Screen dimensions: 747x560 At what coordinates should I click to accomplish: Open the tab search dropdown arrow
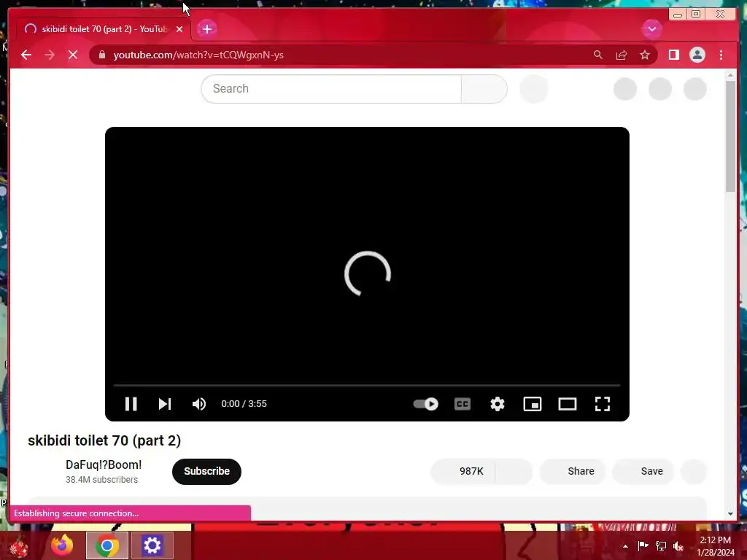(x=651, y=29)
